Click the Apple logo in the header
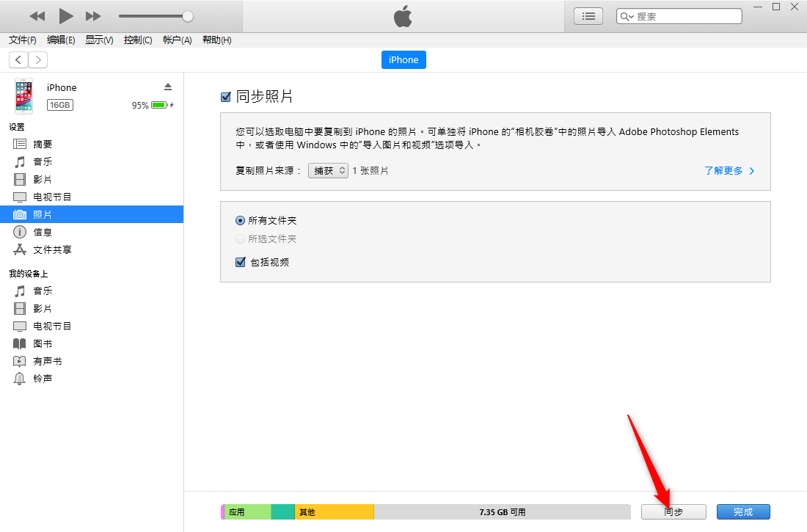Screen dimensions: 807x532 coord(403,16)
